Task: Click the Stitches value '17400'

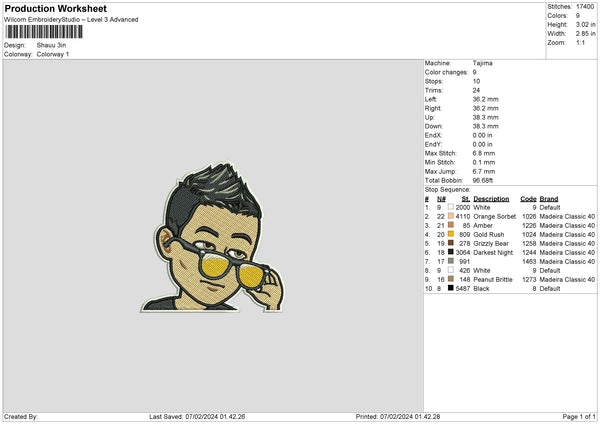Action: (585, 7)
